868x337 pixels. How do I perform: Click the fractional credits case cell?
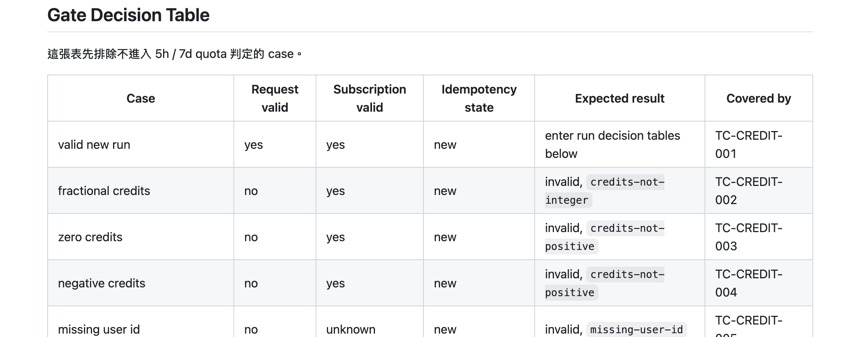point(141,191)
